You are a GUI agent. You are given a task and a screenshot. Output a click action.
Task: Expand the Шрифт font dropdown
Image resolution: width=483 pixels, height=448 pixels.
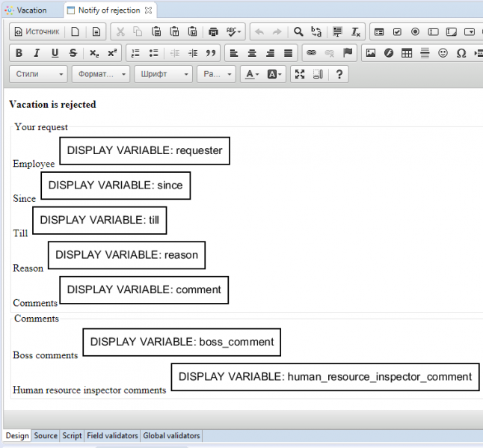tap(163, 74)
